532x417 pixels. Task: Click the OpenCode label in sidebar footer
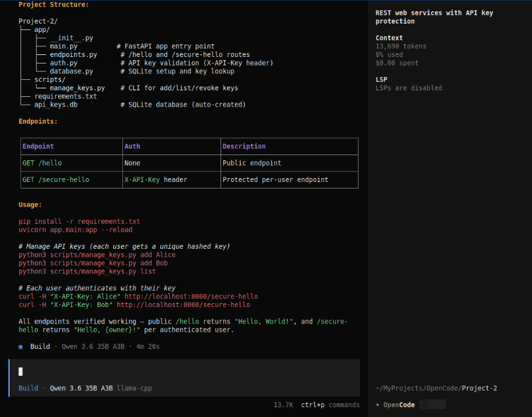pyautogui.click(x=399, y=405)
